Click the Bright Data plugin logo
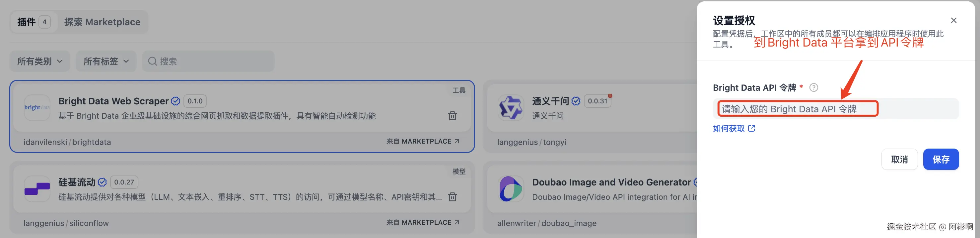Viewport: 980px width, 238px height. click(37, 108)
